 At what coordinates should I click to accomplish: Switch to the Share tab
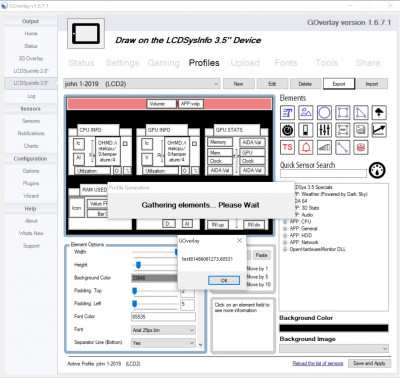pyautogui.click(x=368, y=63)
